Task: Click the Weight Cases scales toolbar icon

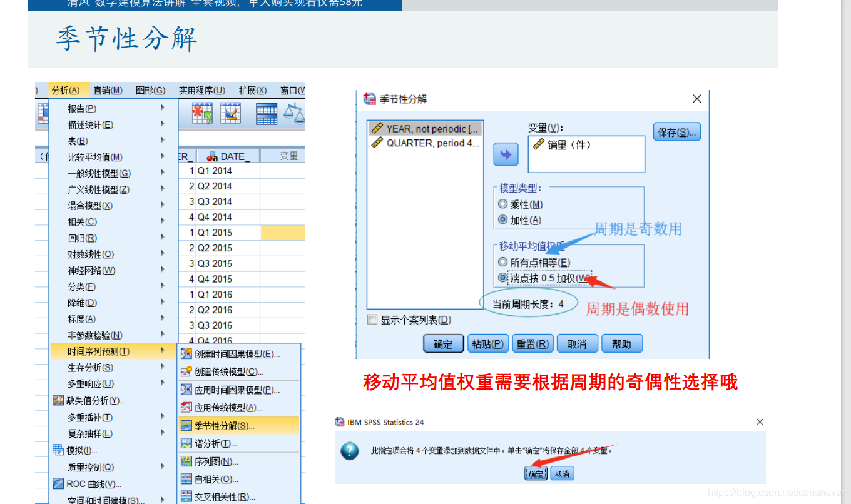Action: [x=295, y=113]
